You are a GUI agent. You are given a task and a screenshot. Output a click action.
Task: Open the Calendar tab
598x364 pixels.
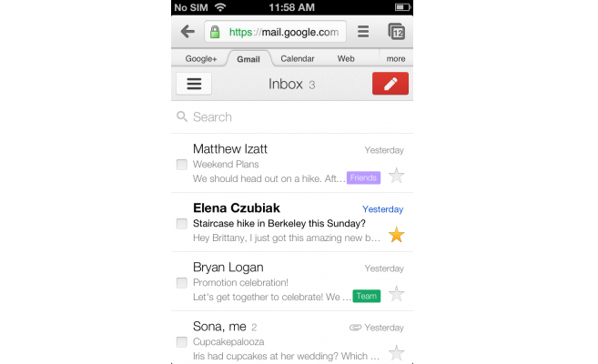click(298, 59)
